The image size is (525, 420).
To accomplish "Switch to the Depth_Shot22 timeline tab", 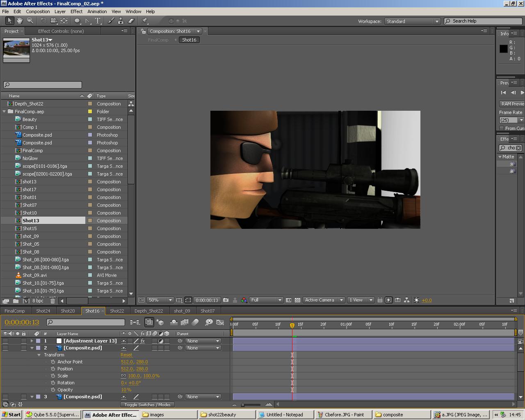I will click(x=148, y=311).
